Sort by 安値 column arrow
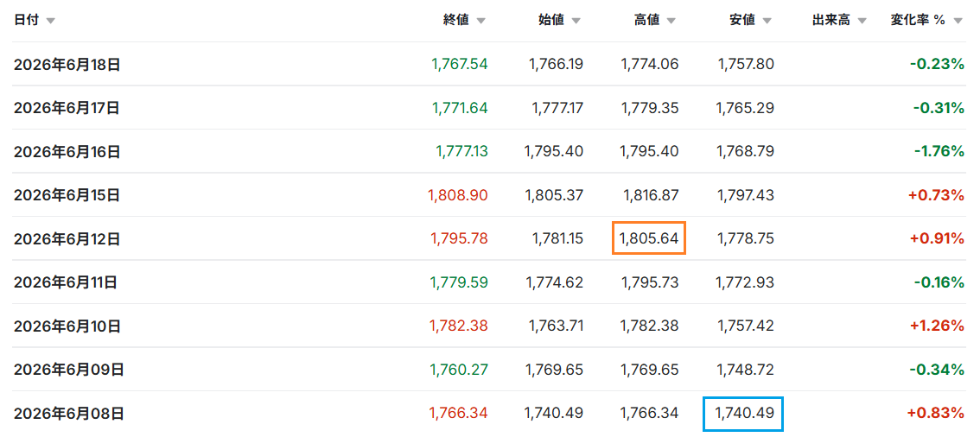980x437 pixels. click(767, 21)
